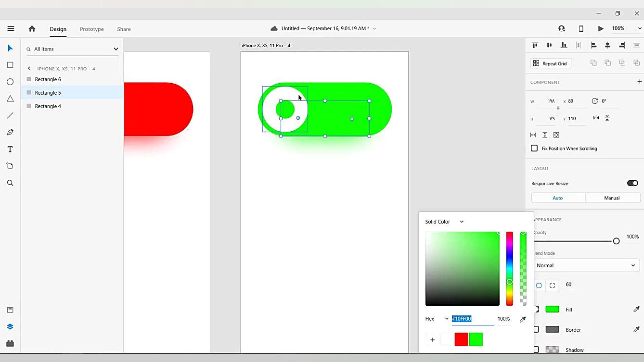Open the Hex color mode dropdown
Image resolution: width=644 pixels, height=362 pixels.
coord(437,319)
